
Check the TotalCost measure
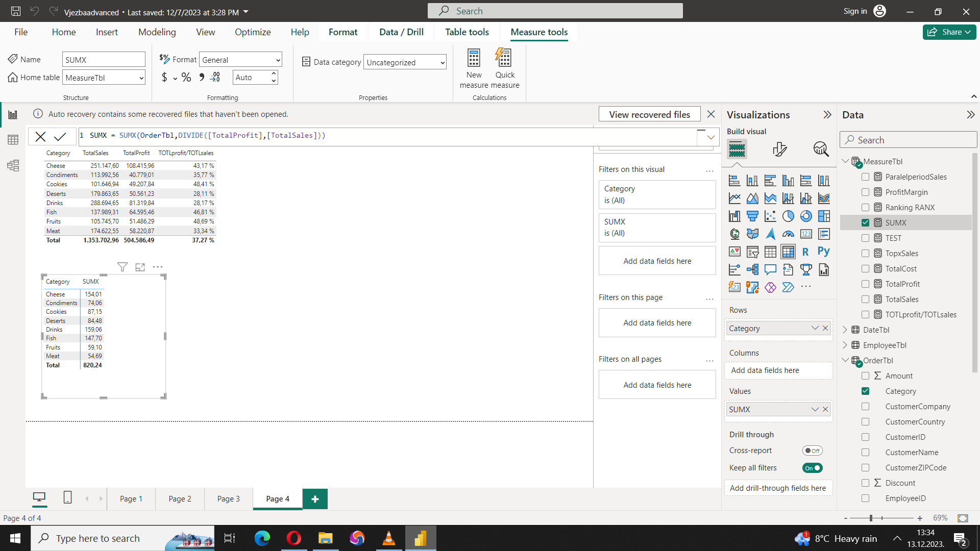click(x=865, y=269)
